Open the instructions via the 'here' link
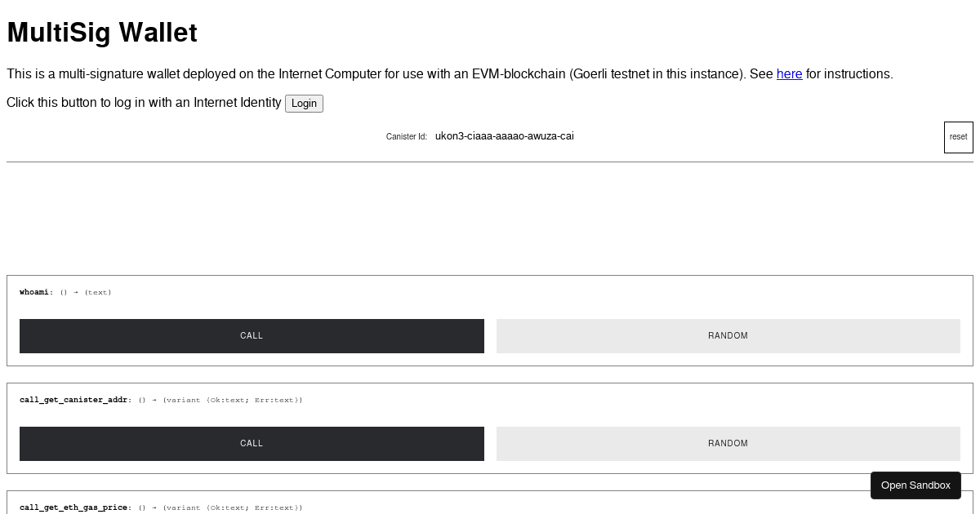 tap(789, 74)
